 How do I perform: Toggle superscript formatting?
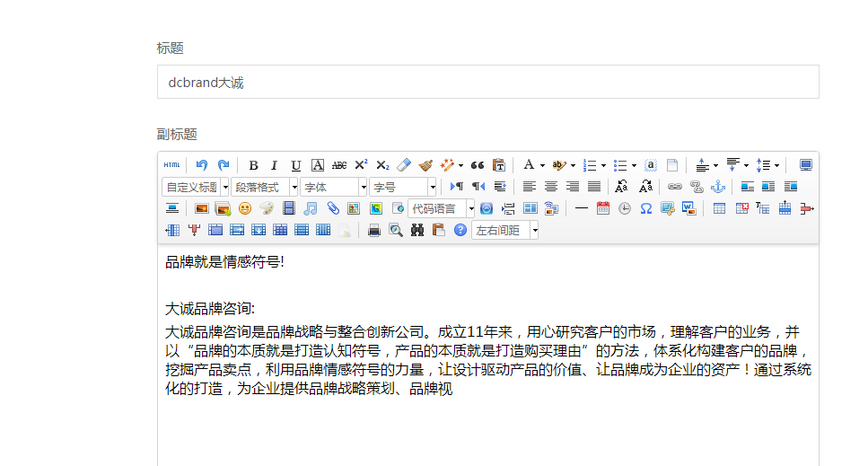click(x=361, y=165)
